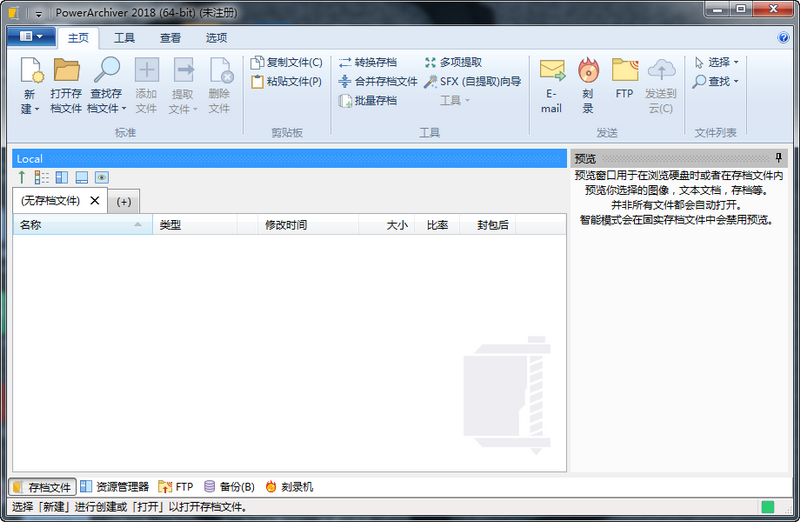This screenshot has width=800, height=522.
Task: Sort by the 名称 column header
Action: point(83,225)
